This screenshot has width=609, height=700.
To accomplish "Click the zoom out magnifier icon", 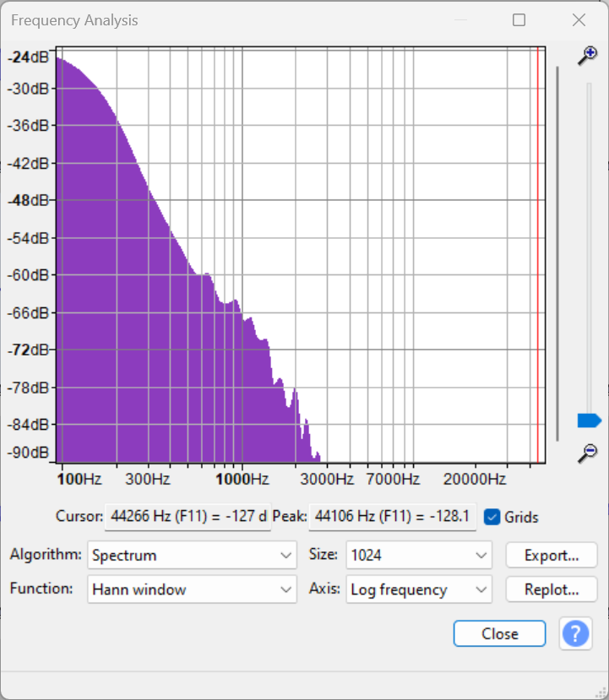I will point(588,453).
